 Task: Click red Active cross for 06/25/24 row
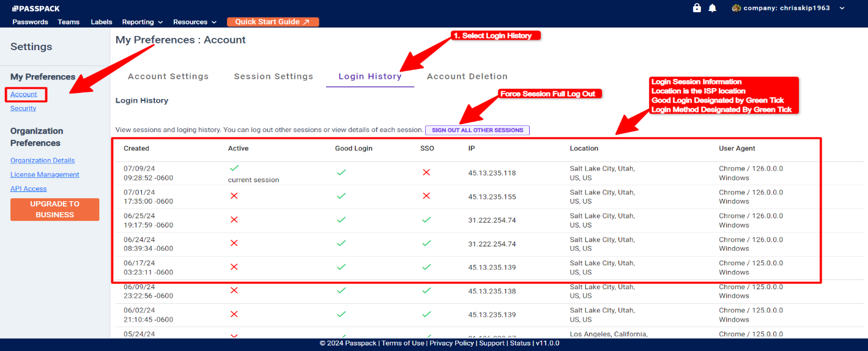tap(234, 220)
